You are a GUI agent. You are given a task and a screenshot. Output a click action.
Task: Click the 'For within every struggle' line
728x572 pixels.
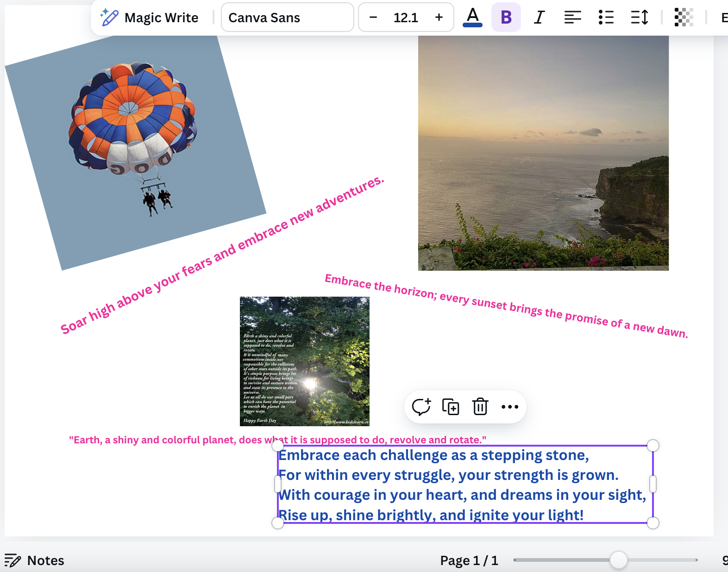point(449,475)
